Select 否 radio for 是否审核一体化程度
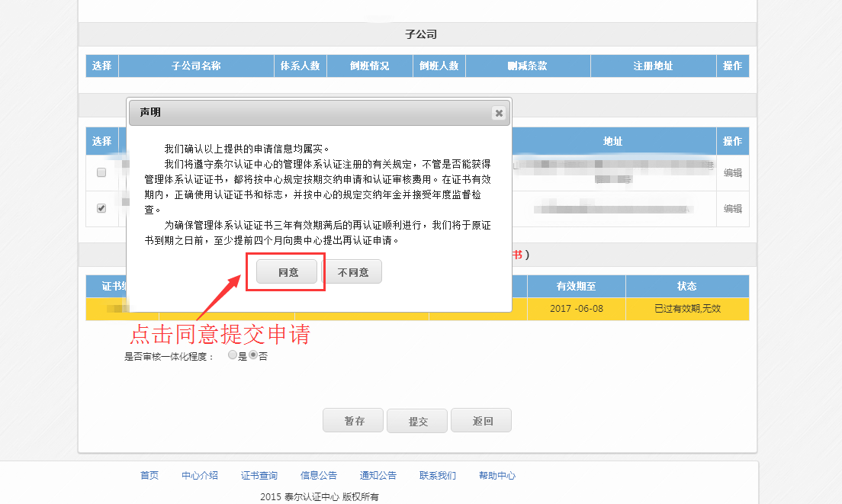 (254, 355)
